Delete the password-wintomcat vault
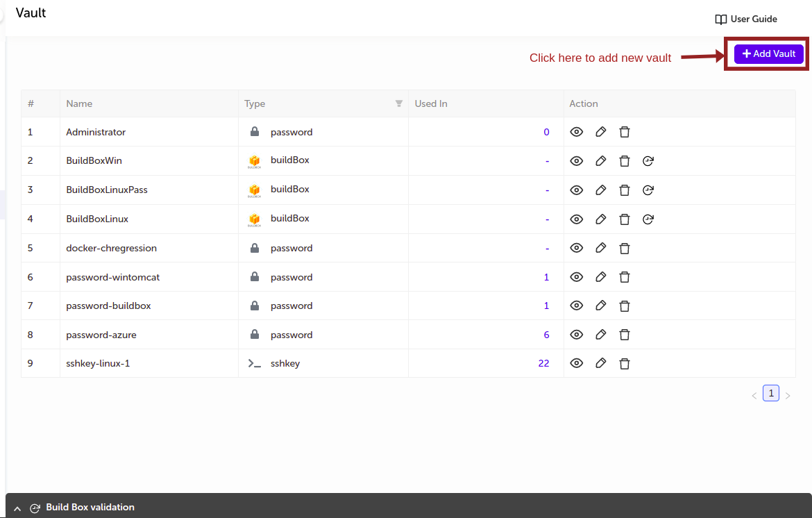Image resolution: width=812 pixels, height=518 pixels. pyautogui.click(x=625, y=277)
